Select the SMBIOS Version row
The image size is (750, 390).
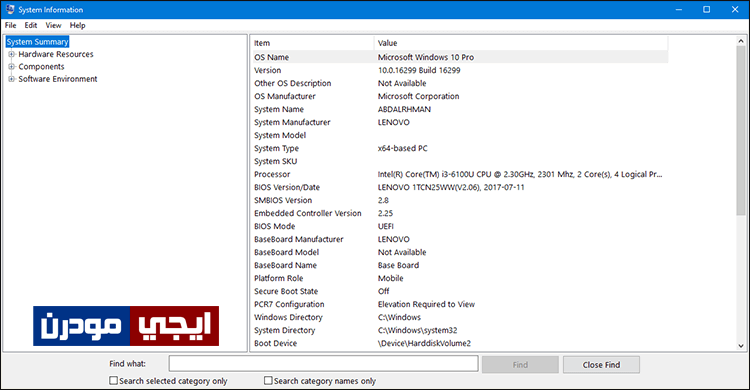(x=460, y=200)
